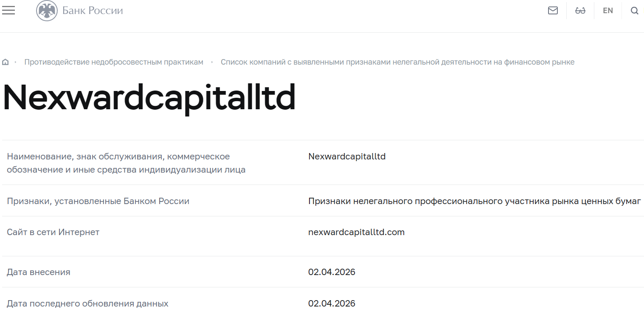Image resolution: width=644 pixels, height=318 pixels.
Task: Open site search with the magnifier icon
Action: click(634, 10)
